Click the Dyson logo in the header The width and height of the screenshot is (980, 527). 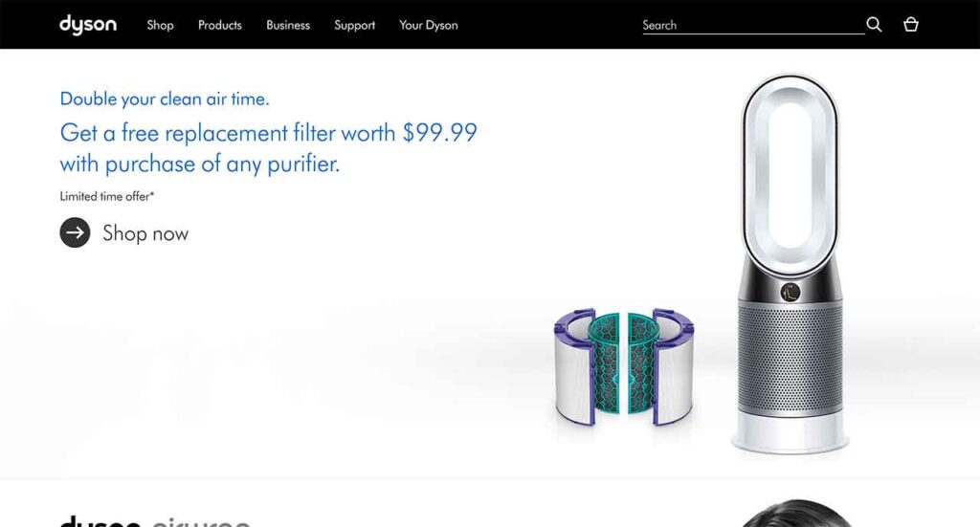(88, 25)
